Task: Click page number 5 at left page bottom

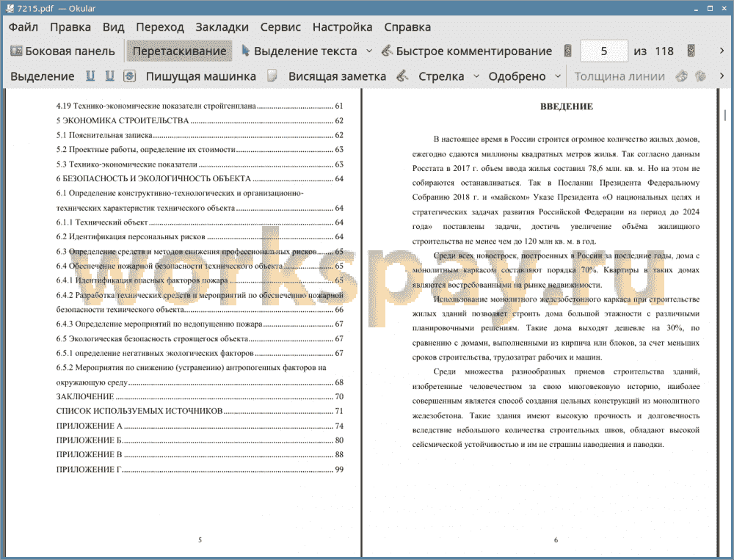Action: pyautogui.click(x=200, y=540)
